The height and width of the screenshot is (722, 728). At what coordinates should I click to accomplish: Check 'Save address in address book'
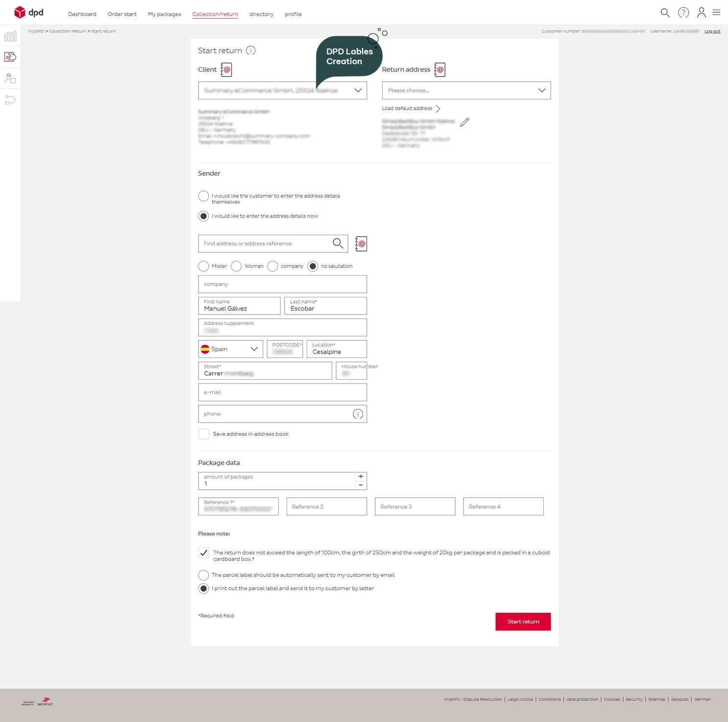204,434
